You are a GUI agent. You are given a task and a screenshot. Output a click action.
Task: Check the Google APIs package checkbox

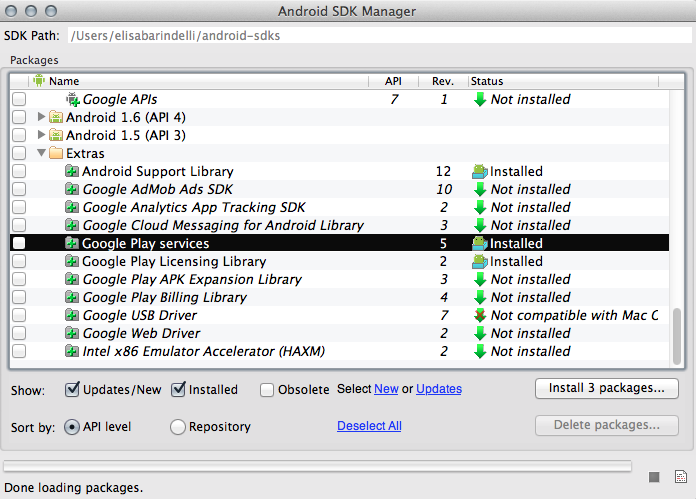(19, 99)
